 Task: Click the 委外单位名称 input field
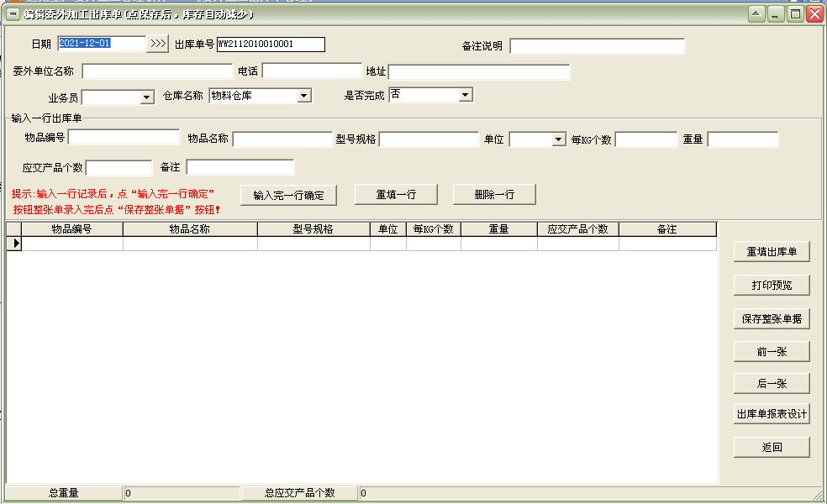(x=157, y=71)
